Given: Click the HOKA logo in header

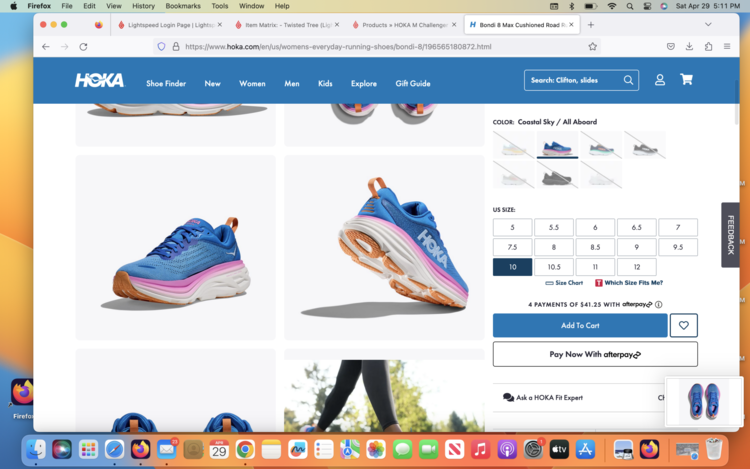Looking at the screenshot, I should click(x=99, y=80).
